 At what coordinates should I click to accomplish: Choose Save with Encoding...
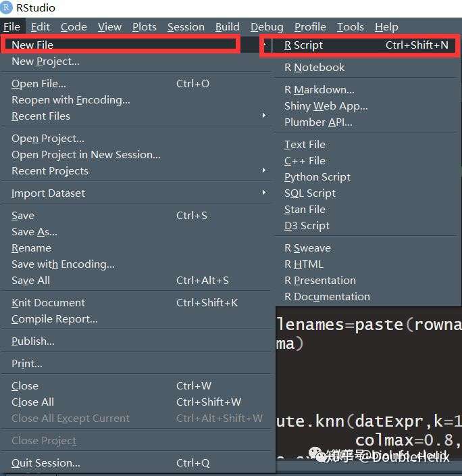pyautogui.click(x=136, y=264)
